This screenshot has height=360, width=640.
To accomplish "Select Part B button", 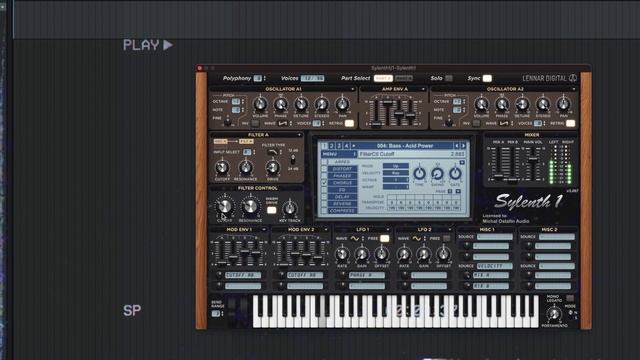I will [404, 78].
